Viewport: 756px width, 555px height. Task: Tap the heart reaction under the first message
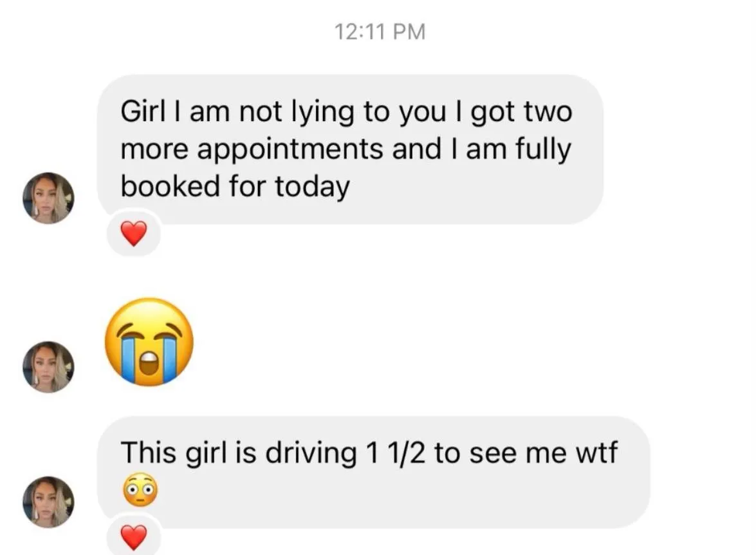[x=134, y=234]
